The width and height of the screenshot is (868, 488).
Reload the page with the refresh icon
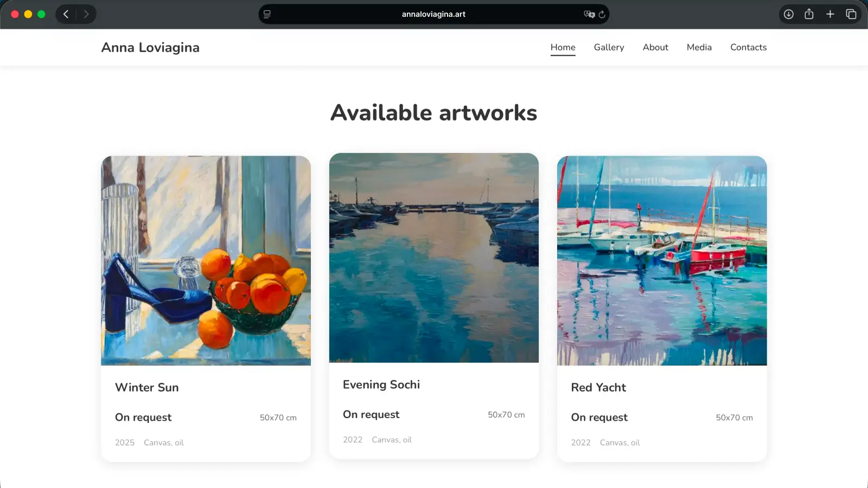[x=602, y=14]
